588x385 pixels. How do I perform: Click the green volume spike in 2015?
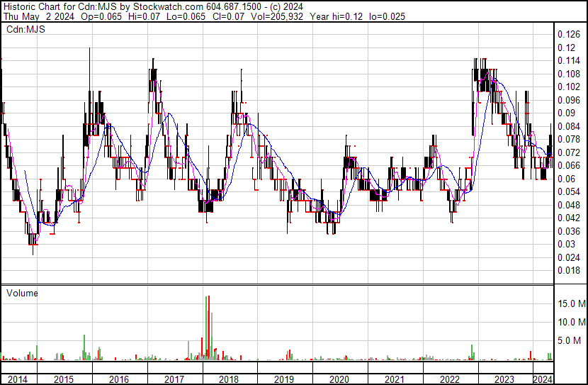(x=84, y=347)
